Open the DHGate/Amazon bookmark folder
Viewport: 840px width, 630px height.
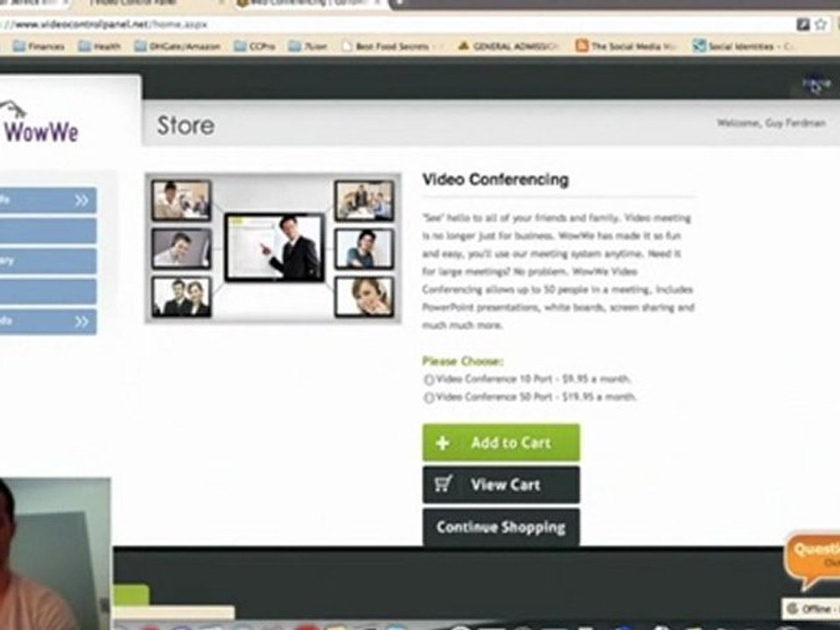tap(178, 46)
